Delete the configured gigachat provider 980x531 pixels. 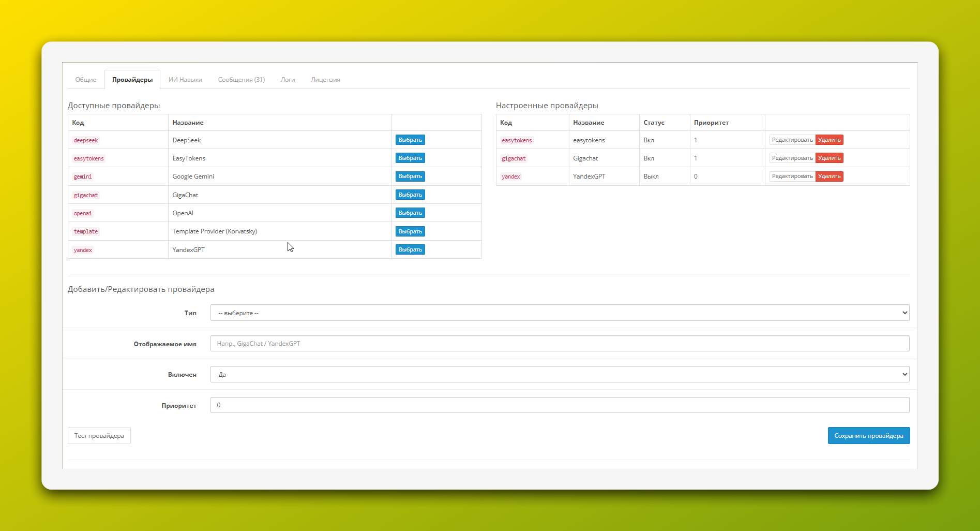tap(829, 158)
